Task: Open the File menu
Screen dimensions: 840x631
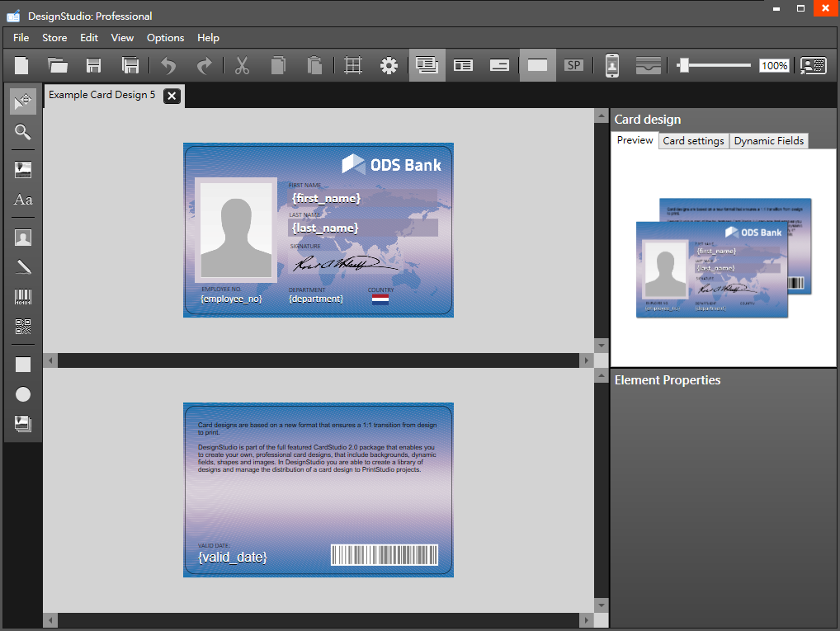Action: [x=21, y=37]
